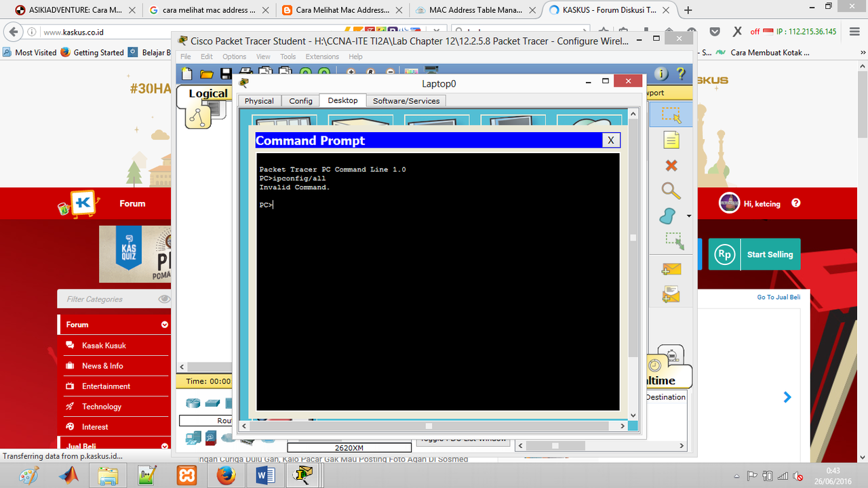Collapse the Forum section chevron
Viewport: 868px width, 488px height.
tap(164, 325)
